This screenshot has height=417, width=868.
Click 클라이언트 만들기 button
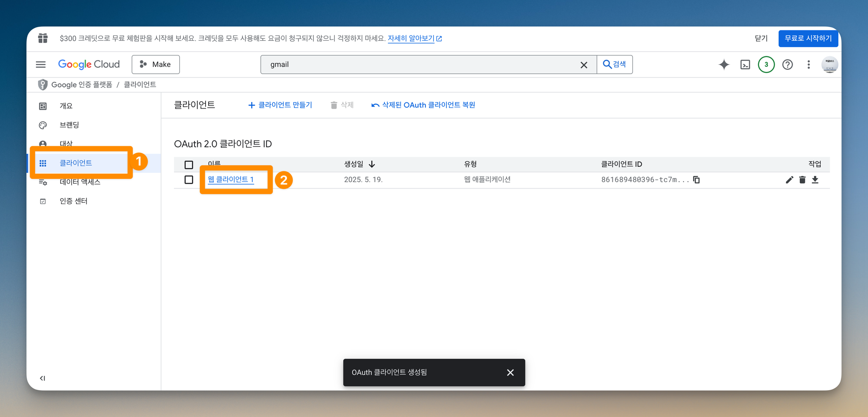pyautogui.click(x=280, y=105)
